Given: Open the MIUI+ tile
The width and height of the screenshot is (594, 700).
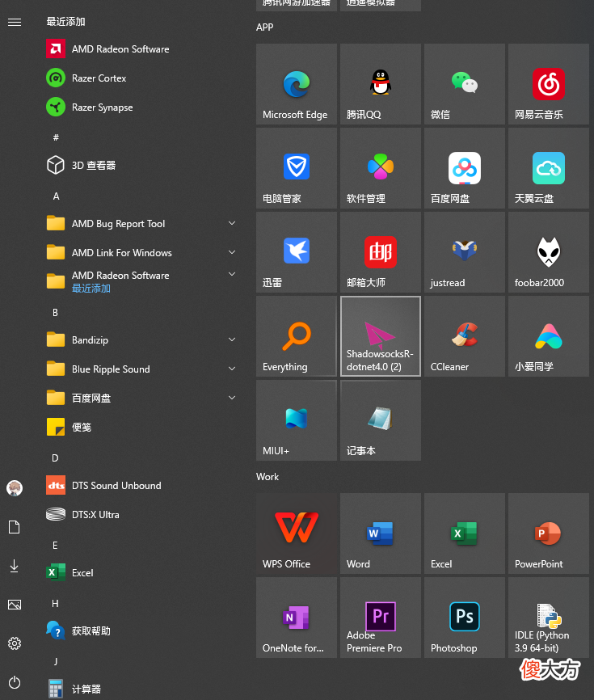Looking at the screenshot, I should (297, 420).
